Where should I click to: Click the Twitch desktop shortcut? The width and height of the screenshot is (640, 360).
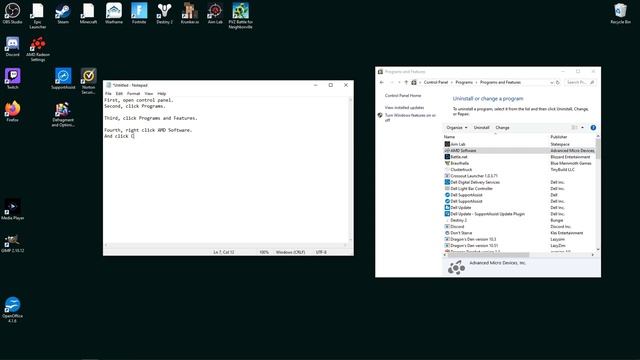coord(12,79)
